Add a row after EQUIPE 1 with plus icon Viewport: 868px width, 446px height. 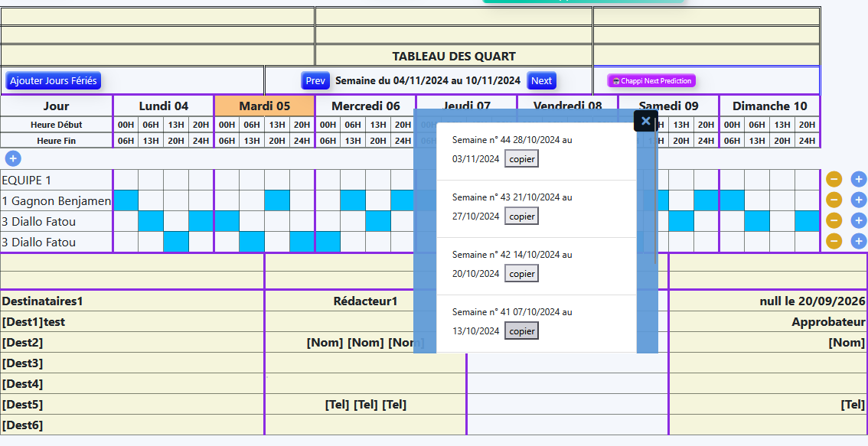click(x=859, y=179)
